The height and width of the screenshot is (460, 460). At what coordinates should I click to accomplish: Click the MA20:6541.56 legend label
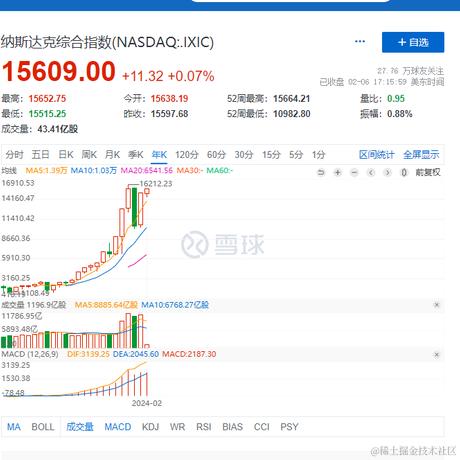(x=147, y=170)
